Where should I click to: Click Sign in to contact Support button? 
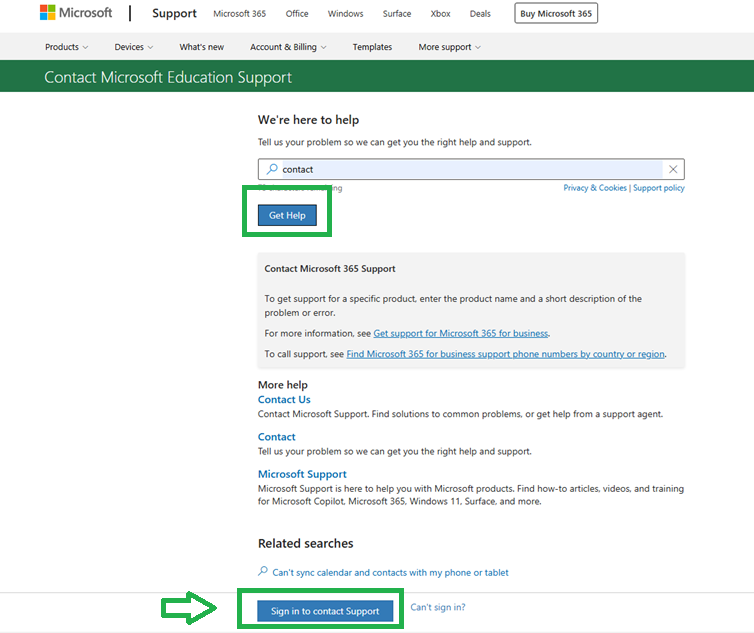(x=325, y=611)
